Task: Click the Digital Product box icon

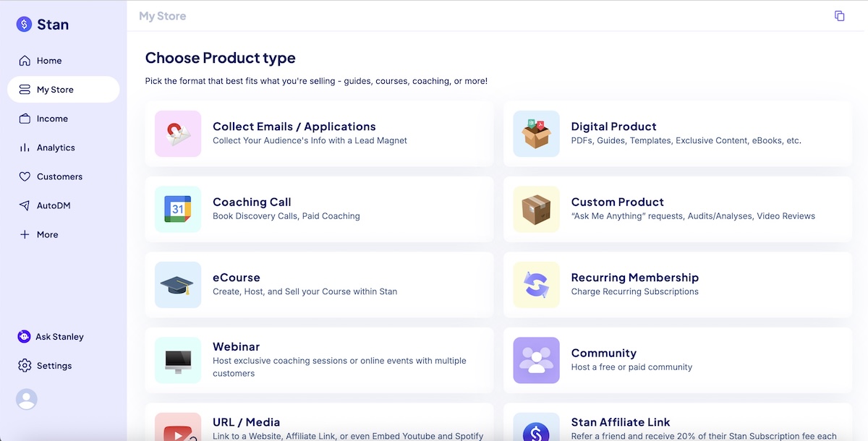Action: pyautogui.click(x=536, y=134)
